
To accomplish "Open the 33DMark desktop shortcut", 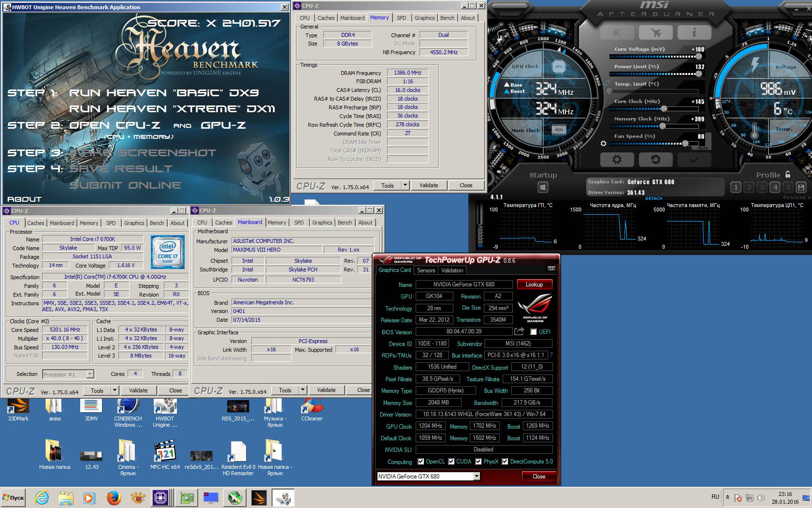I will pos(18,410).
